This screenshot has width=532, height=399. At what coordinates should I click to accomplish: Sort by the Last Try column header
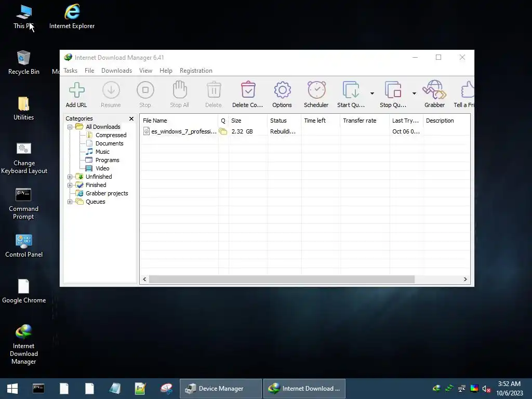406,121
